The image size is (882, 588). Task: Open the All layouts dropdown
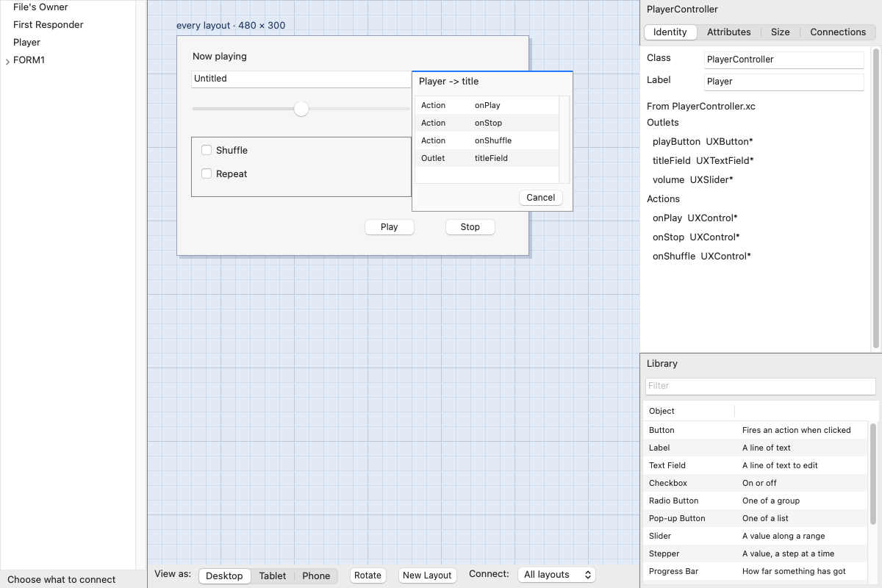click(x=556, y=575)
